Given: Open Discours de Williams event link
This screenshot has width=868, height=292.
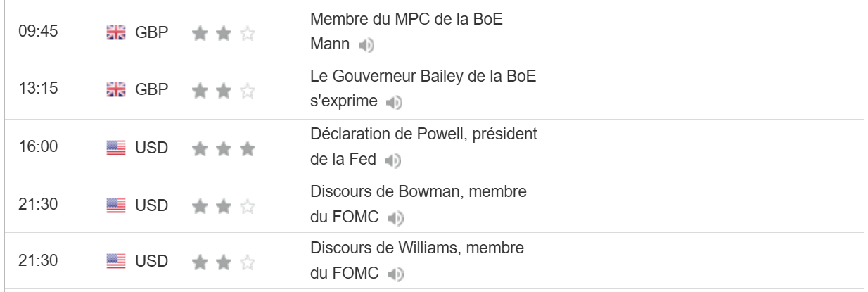Looking at the screenshot, I should click(417, 248).
